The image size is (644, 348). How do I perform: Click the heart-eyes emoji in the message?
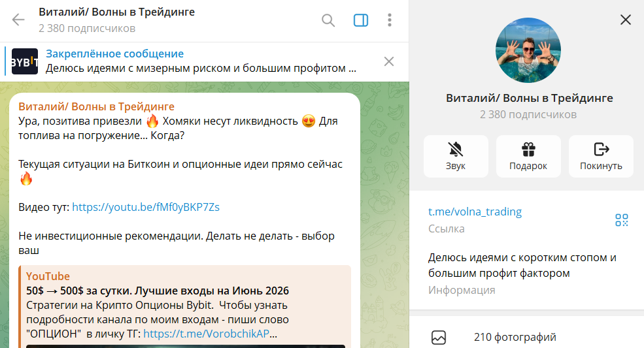tap(309, 121)
